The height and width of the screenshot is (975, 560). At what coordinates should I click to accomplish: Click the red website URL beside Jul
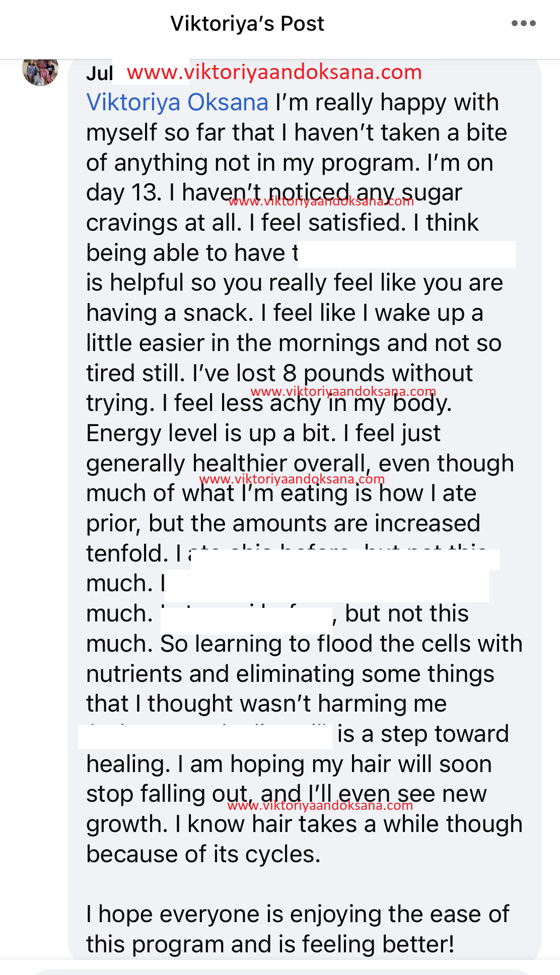274,73
